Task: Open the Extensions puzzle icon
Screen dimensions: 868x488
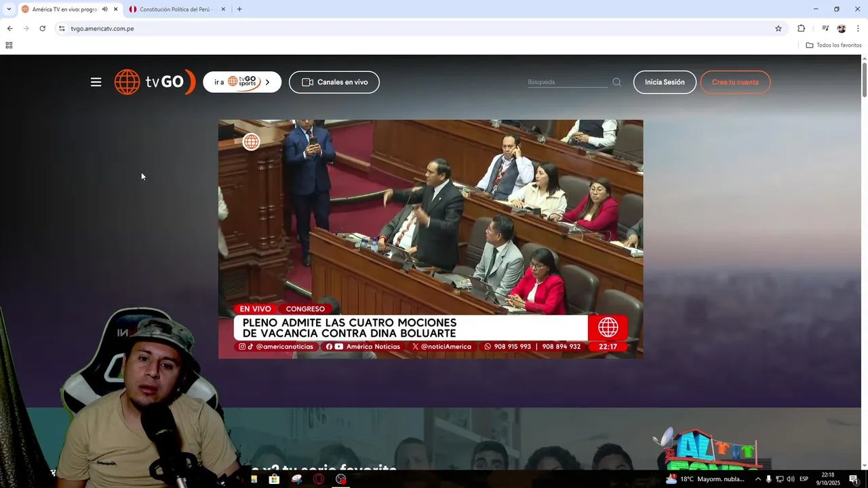Action: [801, 28]
